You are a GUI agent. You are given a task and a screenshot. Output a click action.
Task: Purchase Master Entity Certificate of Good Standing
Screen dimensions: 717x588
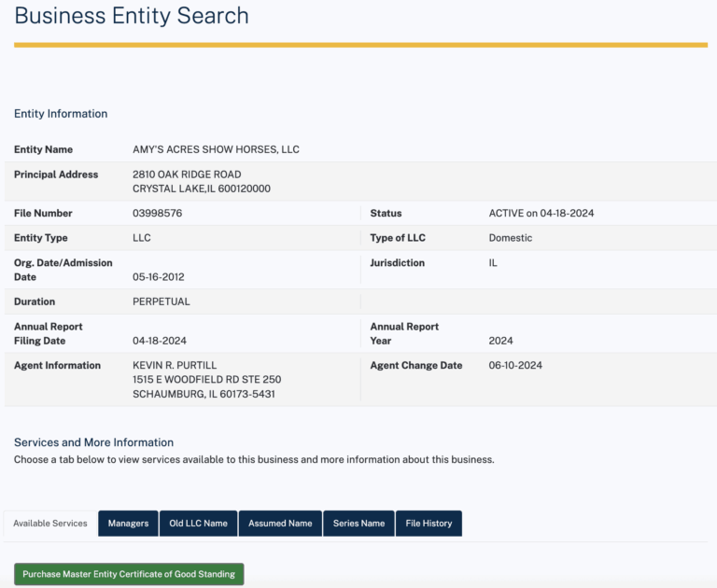(x=129, y=574)
